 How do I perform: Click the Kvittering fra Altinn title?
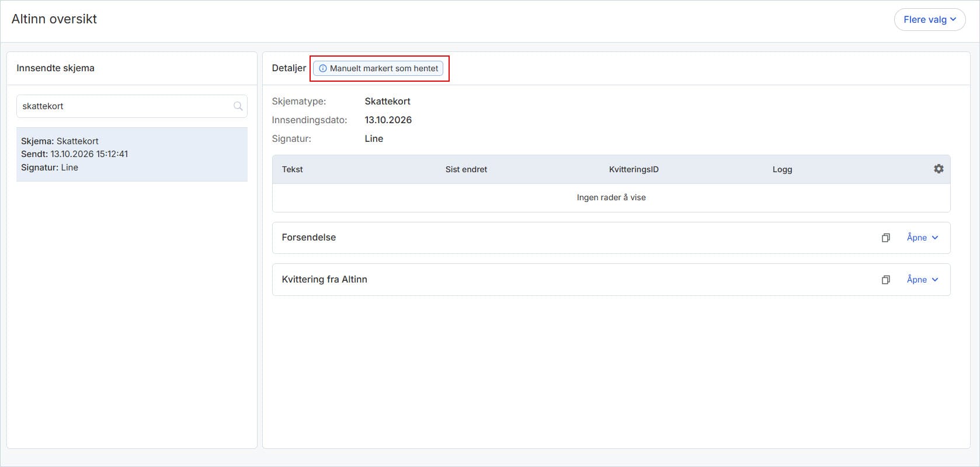[x=324, y=279]
